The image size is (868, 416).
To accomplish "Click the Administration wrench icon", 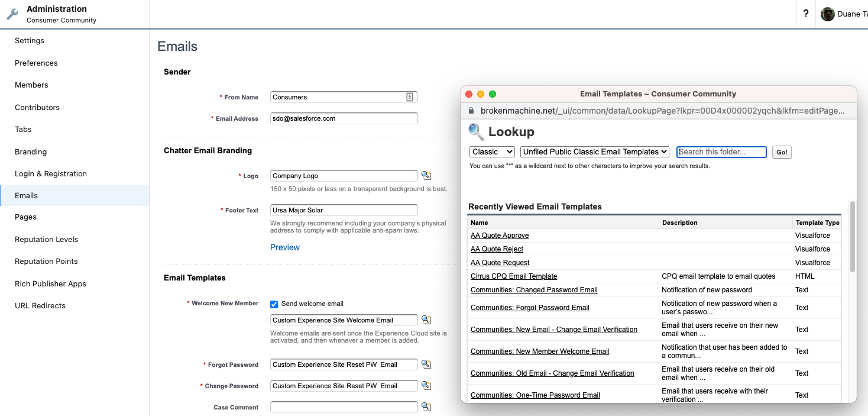I will click(12, 14).
